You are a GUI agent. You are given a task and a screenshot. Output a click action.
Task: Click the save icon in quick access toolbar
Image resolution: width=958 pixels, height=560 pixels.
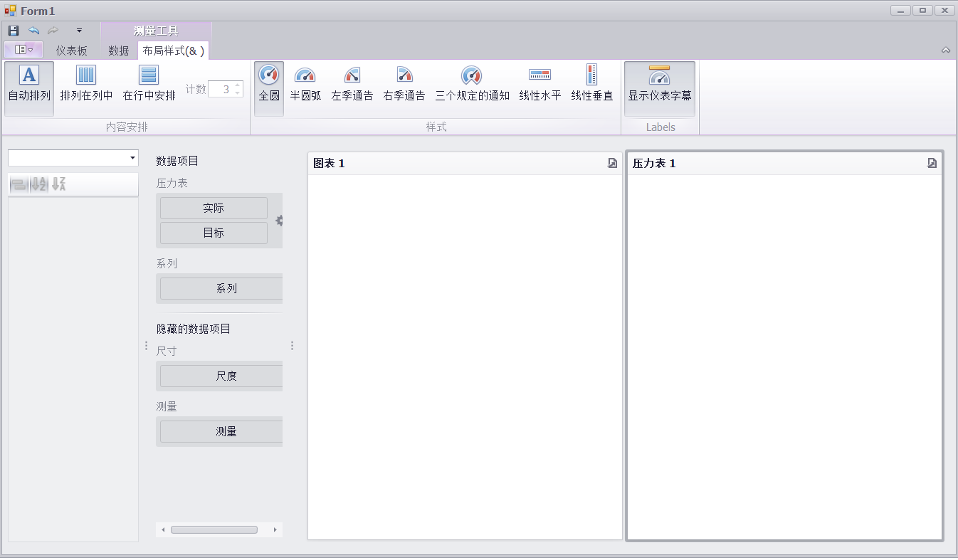(x=14, y=31)
